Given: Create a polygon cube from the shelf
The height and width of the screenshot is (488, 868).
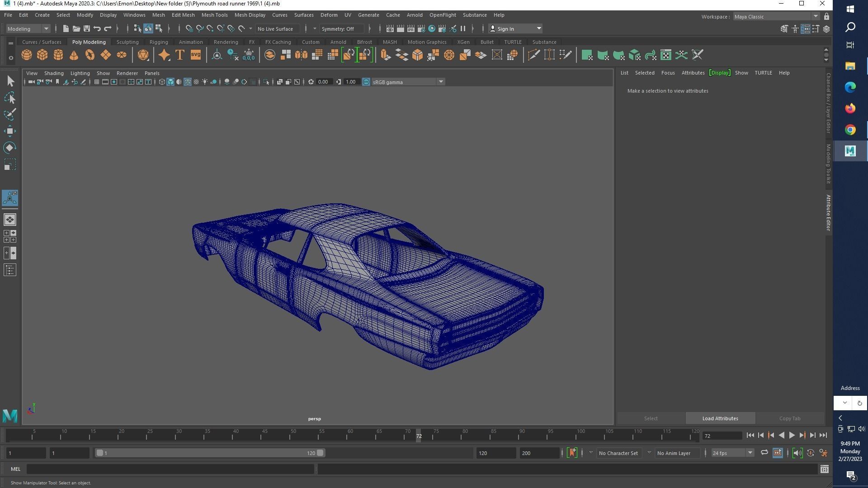Looking at the screenshot, I should [x=42, y=55].
